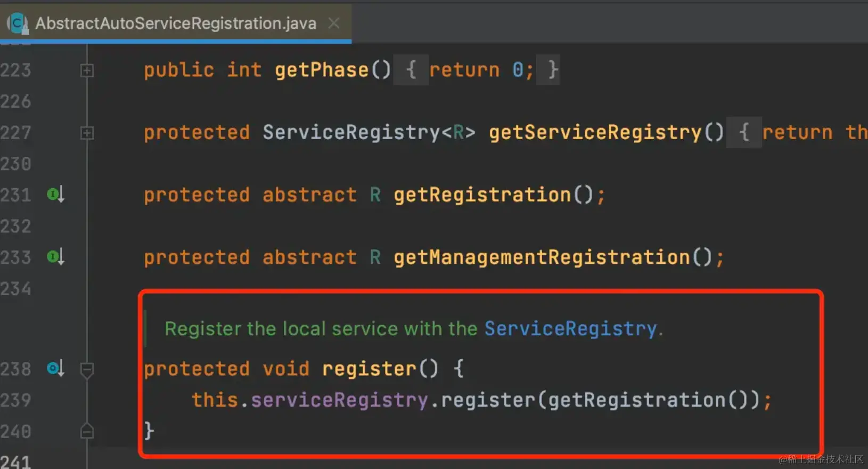
Task: Click the this keyword on line 239
Action: (215, 400)
